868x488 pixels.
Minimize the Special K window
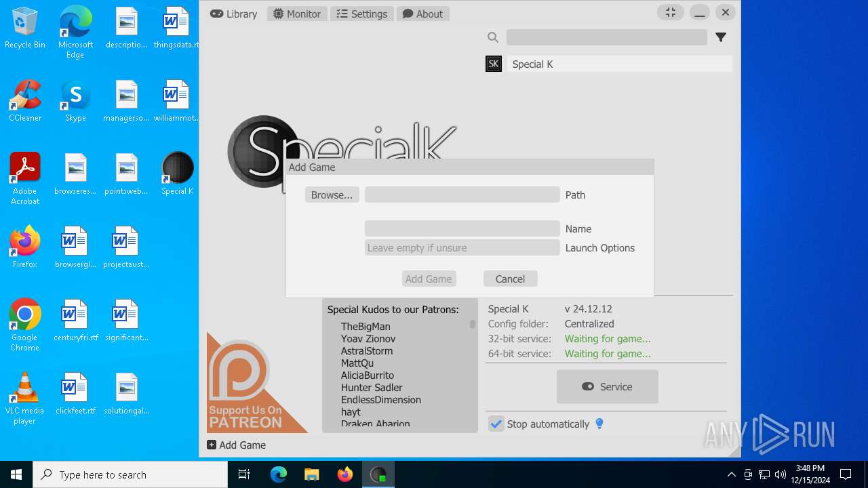tap(700, 12)
